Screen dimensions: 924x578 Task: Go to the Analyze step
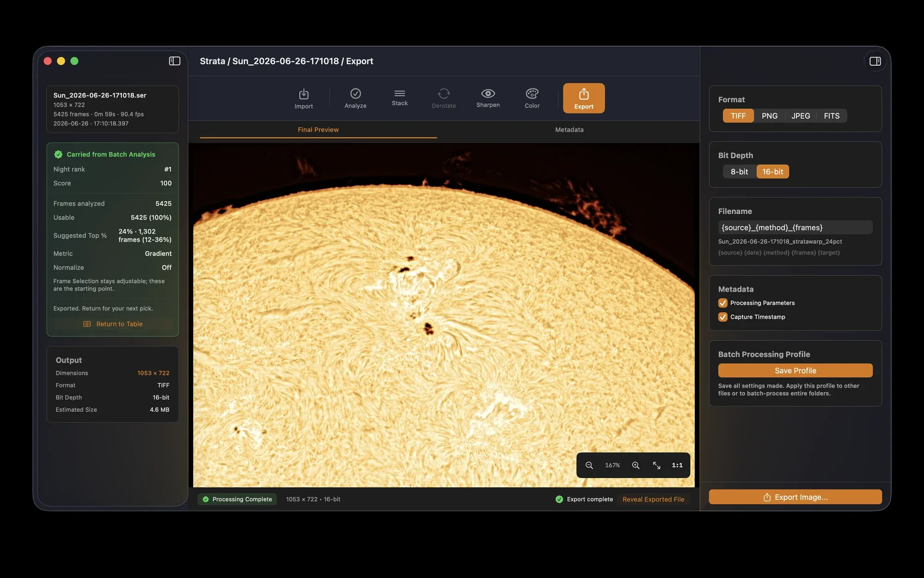355,98
